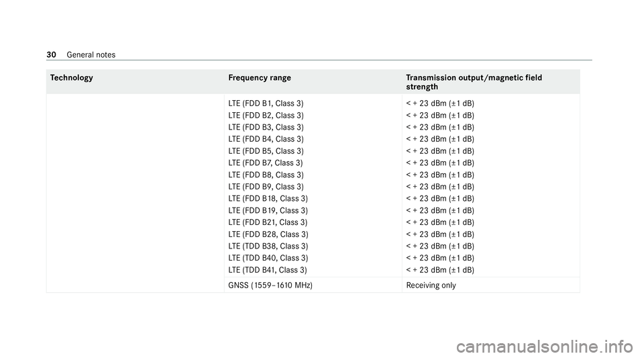Click the General notes page heading
The height and width of the screenshot is (358, 644).
click(x=91, y=55)
